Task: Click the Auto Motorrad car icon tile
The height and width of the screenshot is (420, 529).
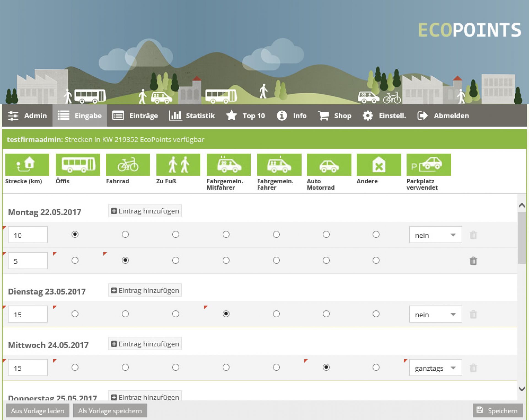Action: point(329,165)
